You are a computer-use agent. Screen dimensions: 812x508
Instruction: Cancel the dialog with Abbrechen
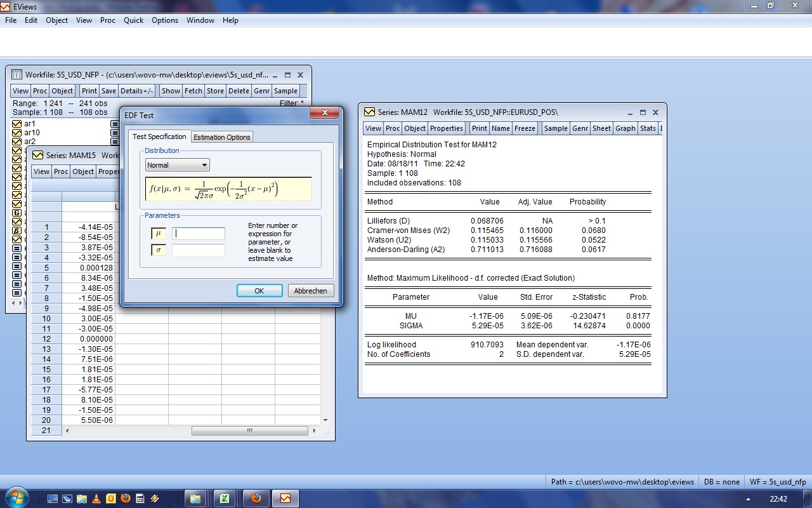311,291
